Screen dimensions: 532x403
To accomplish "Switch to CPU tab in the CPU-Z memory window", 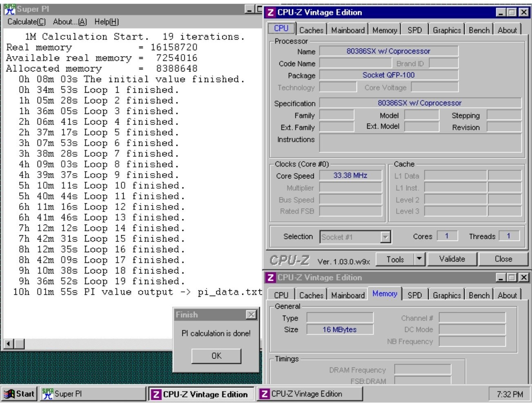I will pos(281,295).
